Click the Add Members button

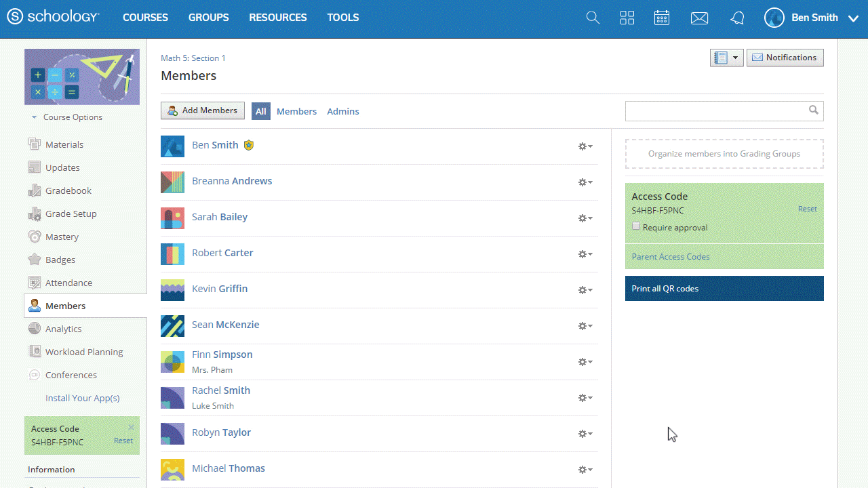(203, 110)
